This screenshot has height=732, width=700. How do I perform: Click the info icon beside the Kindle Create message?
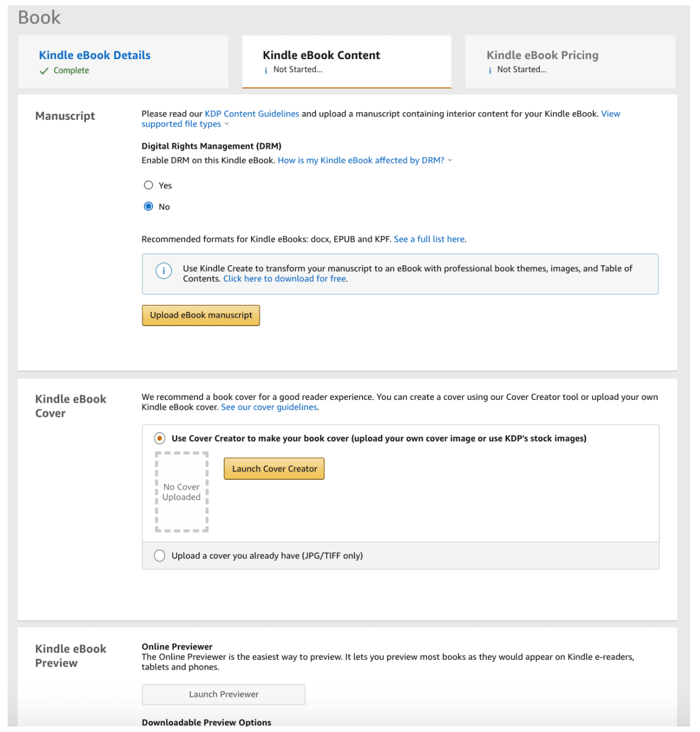click(163, 271)
